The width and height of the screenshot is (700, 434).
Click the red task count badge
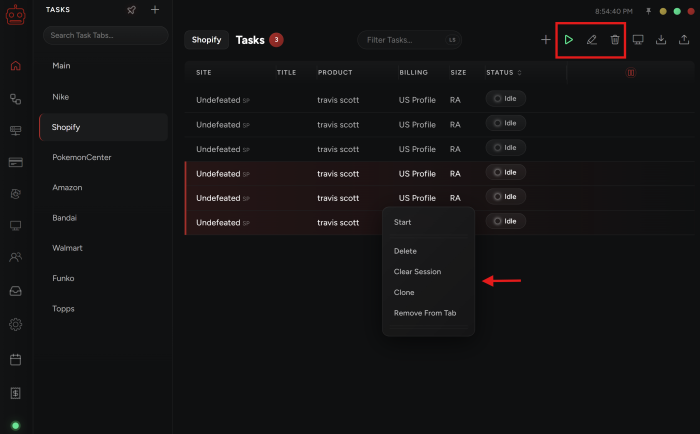coord(276,40)
